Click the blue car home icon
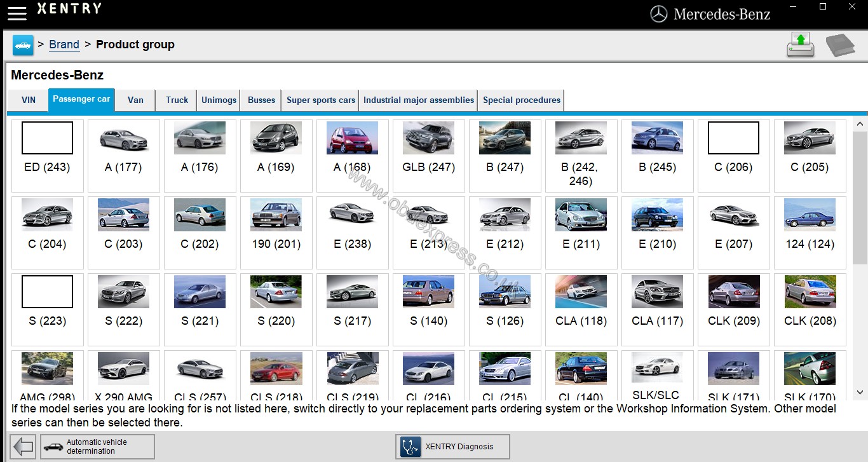This screenshot has width=868, height=462. pyautogui.click(x=23, y=45)
